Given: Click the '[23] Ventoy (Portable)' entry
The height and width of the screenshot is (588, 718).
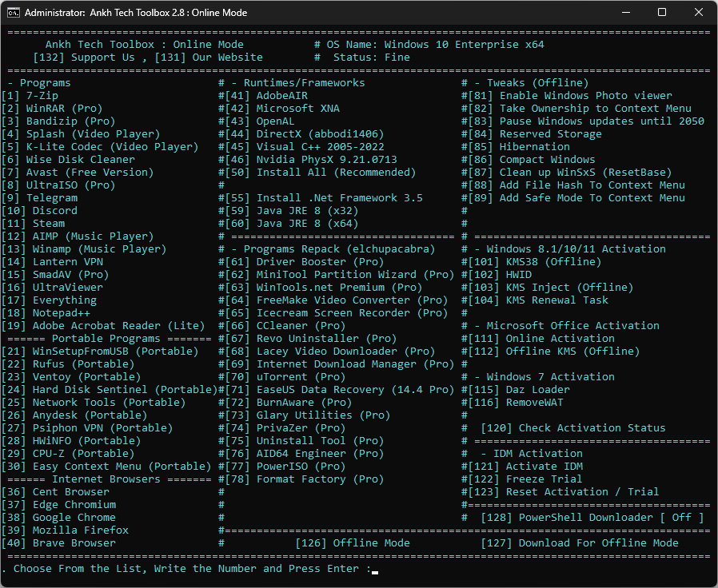Looking at the screenshot, I should (71, 378).
